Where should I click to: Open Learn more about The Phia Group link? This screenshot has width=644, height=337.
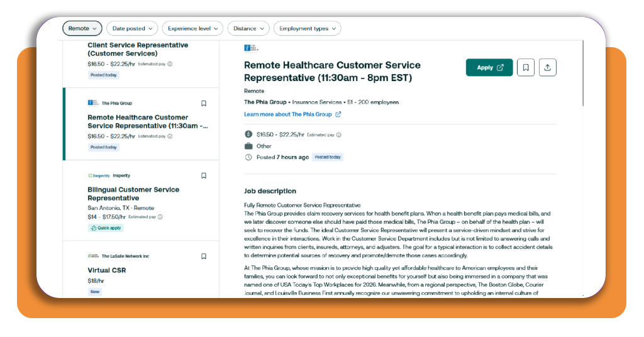(288, 114)
